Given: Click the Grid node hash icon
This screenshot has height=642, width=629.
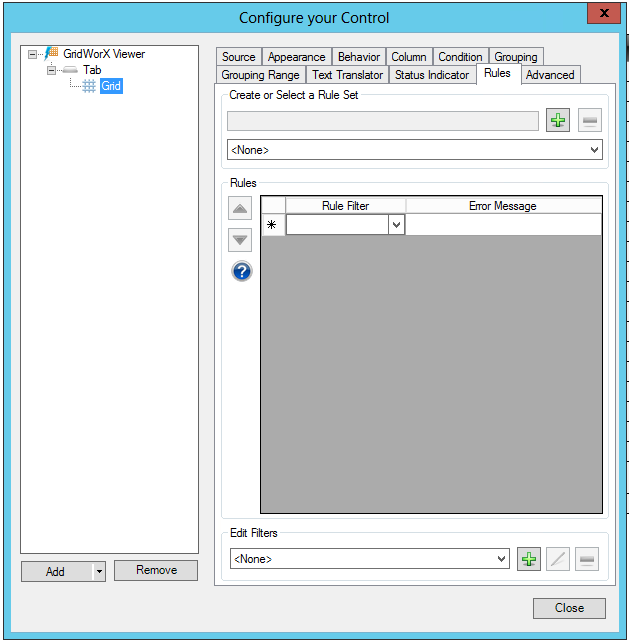Looking at the screenshot, I should 89,86.
